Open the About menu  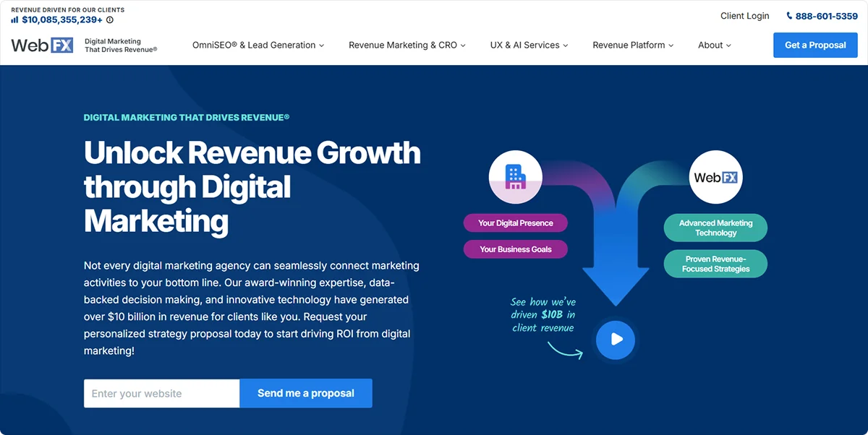(x=714, y=45)
